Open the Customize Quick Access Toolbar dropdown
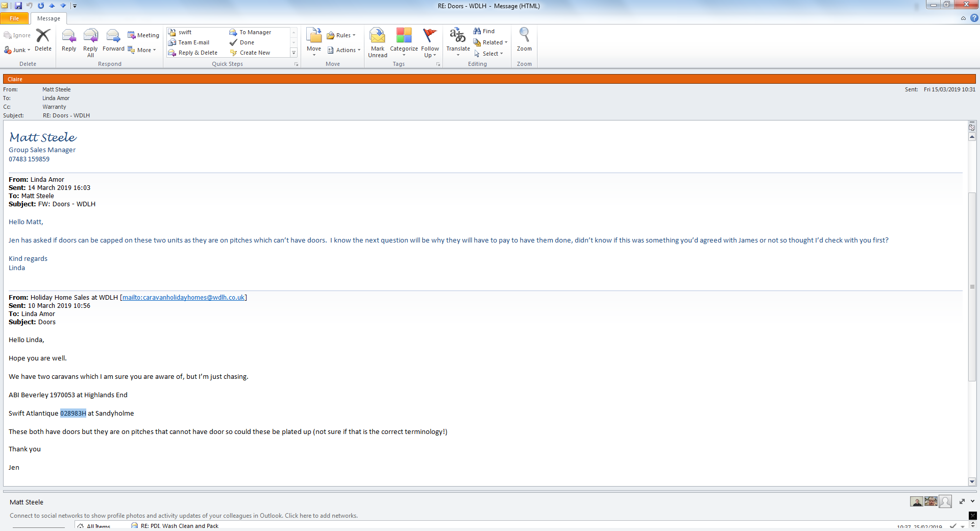This screenshot has height=531, width=980. (75, 6)
